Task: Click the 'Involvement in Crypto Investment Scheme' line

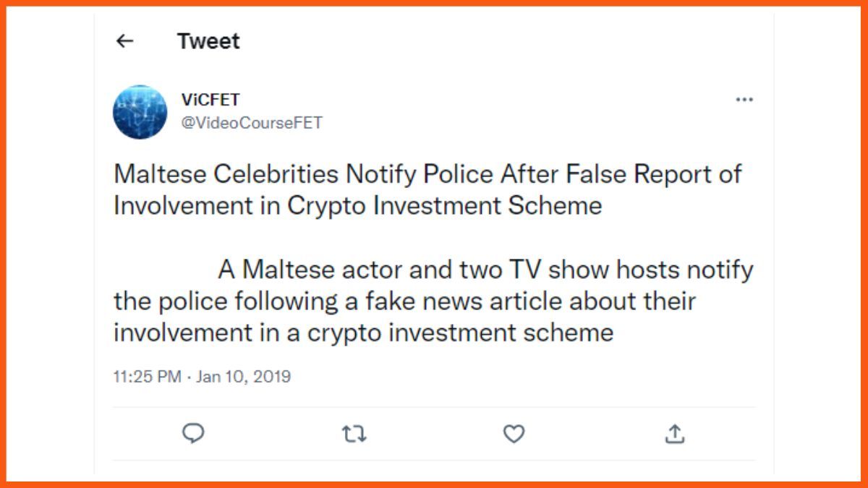Action: click(358, 205)
